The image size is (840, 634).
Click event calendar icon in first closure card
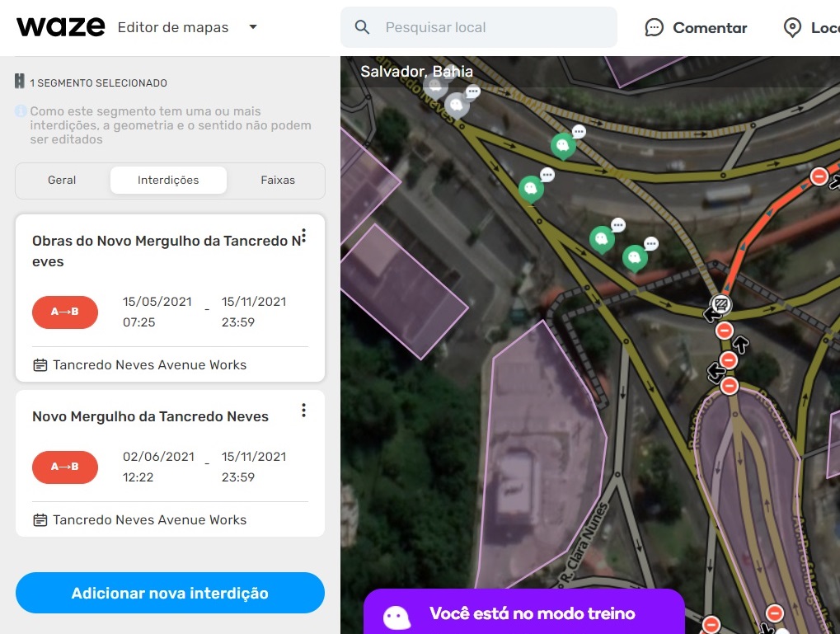(x=40, y=365)
